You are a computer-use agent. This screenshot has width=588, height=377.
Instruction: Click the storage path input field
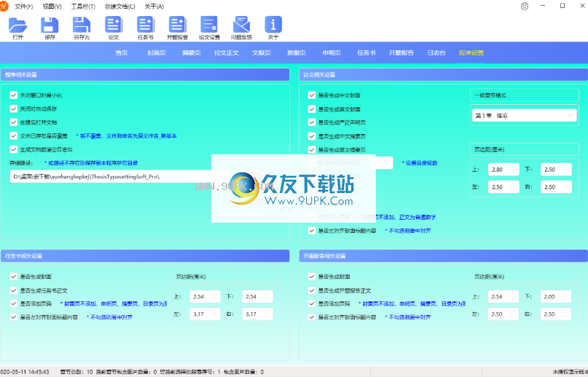118,177
